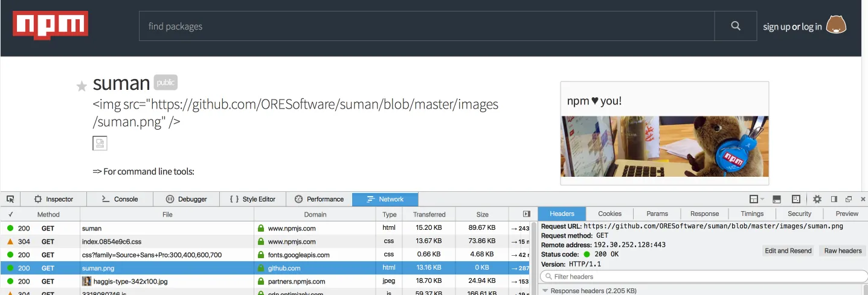
Task: Show the Timings details tab
Action: tap(752, 214)
